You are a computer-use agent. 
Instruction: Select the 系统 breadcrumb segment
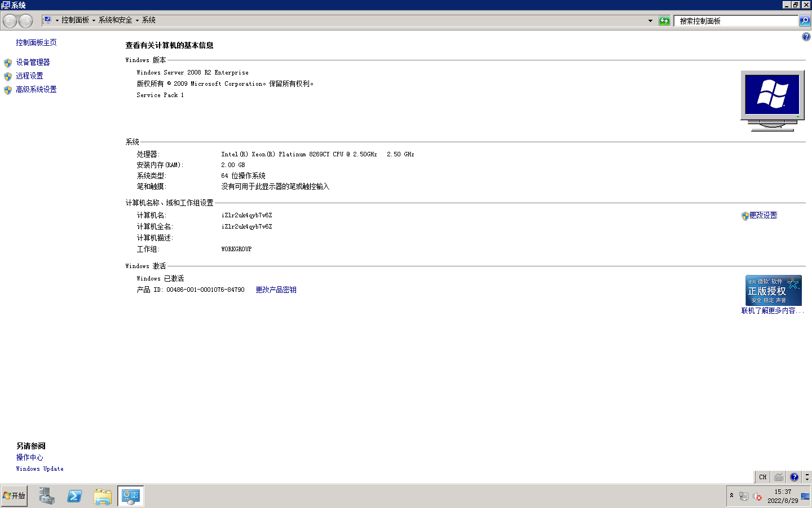[149, 20]
